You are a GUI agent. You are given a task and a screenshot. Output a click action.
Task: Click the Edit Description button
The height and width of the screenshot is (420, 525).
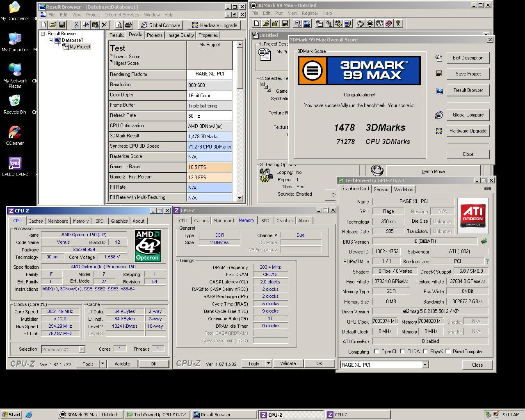coord(468,58)
